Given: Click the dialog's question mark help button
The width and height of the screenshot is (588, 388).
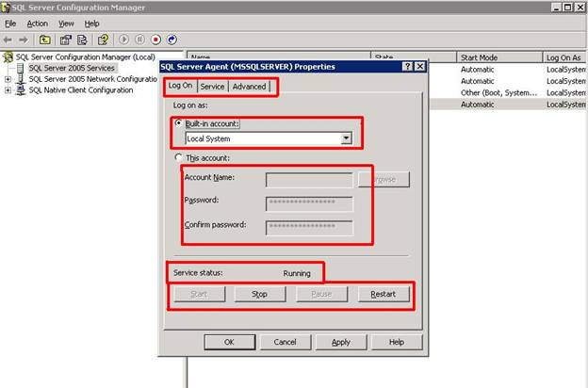Looking at the screenshot, I should pyautogui.click(x=407, y=67).
